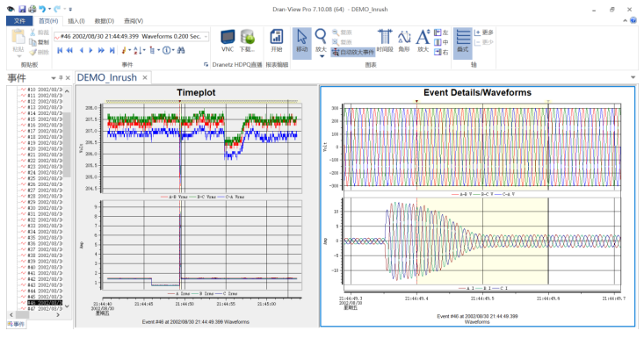
Task: Go to the last event
Action: coord(112,50)
